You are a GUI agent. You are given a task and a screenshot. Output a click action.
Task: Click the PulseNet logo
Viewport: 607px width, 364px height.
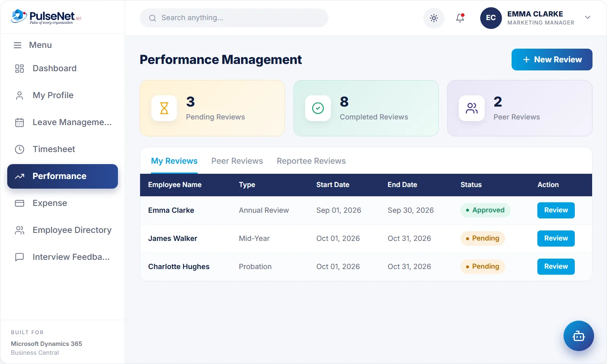tap(46, 17)
